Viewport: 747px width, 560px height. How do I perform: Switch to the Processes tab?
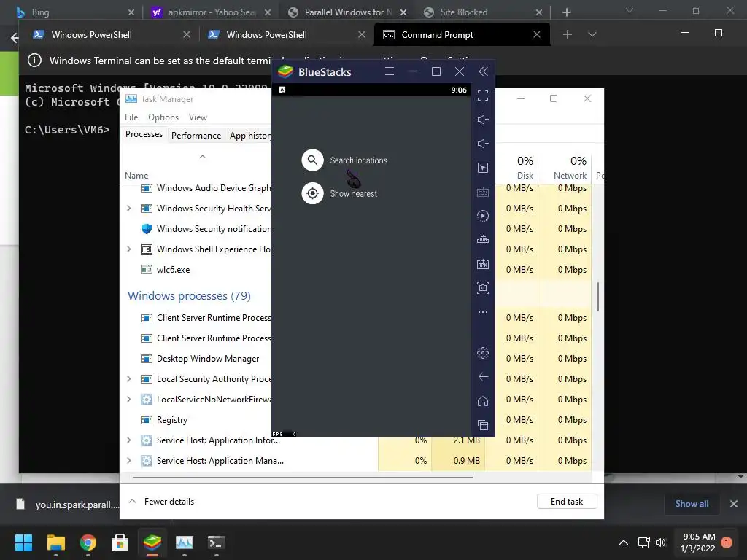click(x=144, y=134)
